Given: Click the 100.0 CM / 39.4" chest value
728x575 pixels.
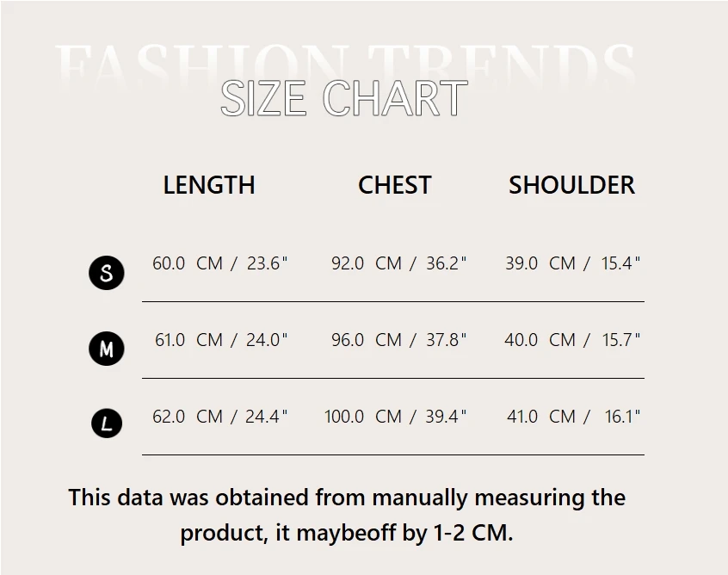Looking at the screenshot, I should (x=395, y=417).
